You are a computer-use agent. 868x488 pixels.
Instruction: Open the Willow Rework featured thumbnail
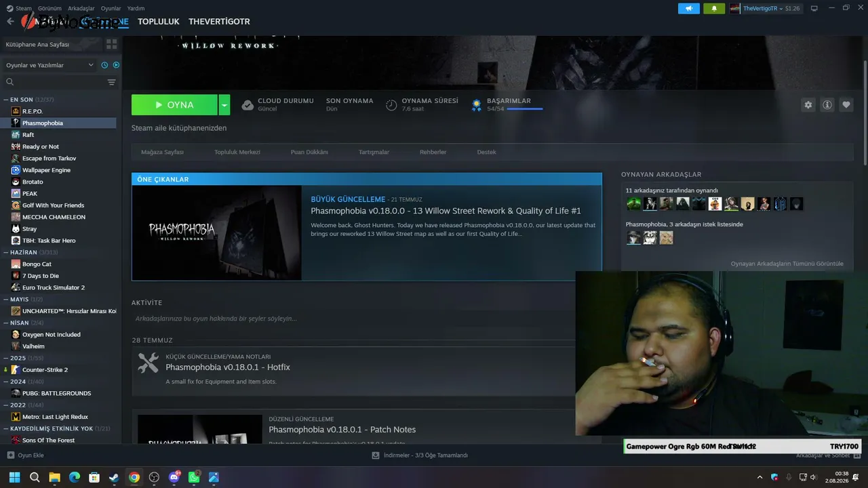(217, 232)
